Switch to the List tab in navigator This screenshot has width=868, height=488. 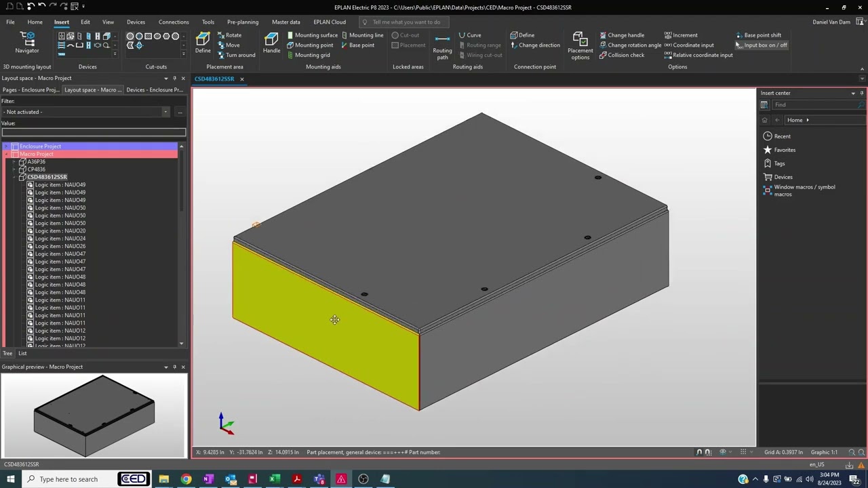point(22,353)
